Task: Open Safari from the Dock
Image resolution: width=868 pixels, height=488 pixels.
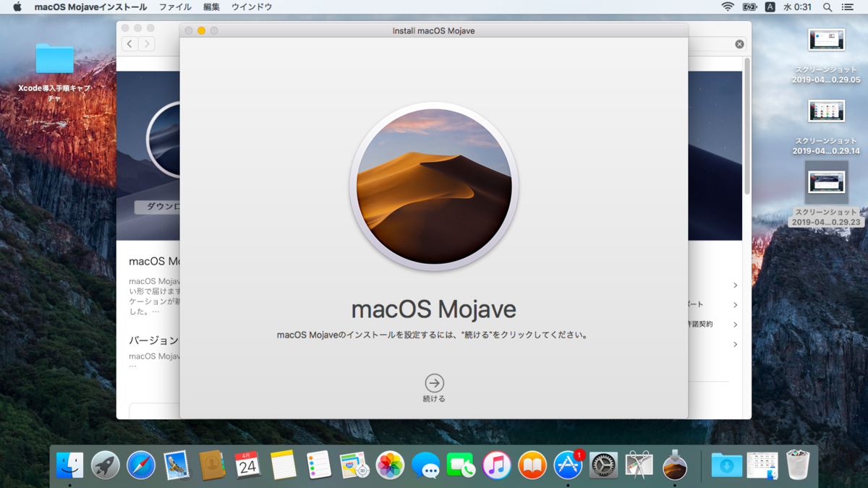Action: (x=141, y=466)
